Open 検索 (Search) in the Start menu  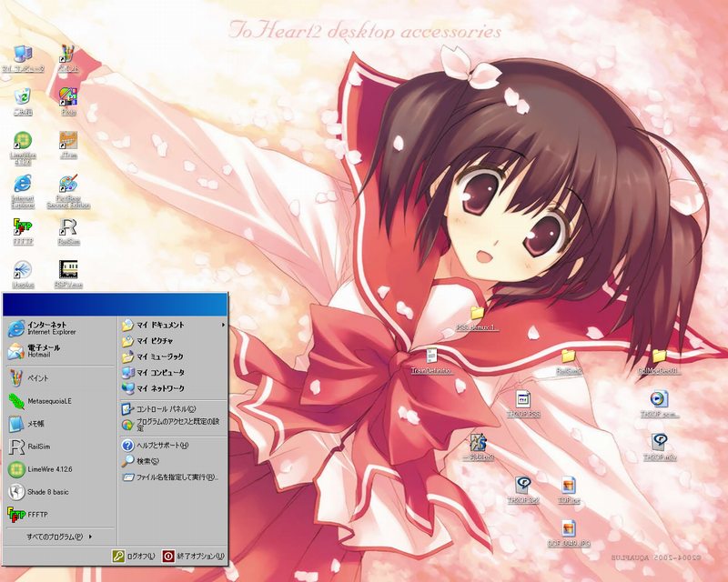pyautogui.click(x=173, y=461)
